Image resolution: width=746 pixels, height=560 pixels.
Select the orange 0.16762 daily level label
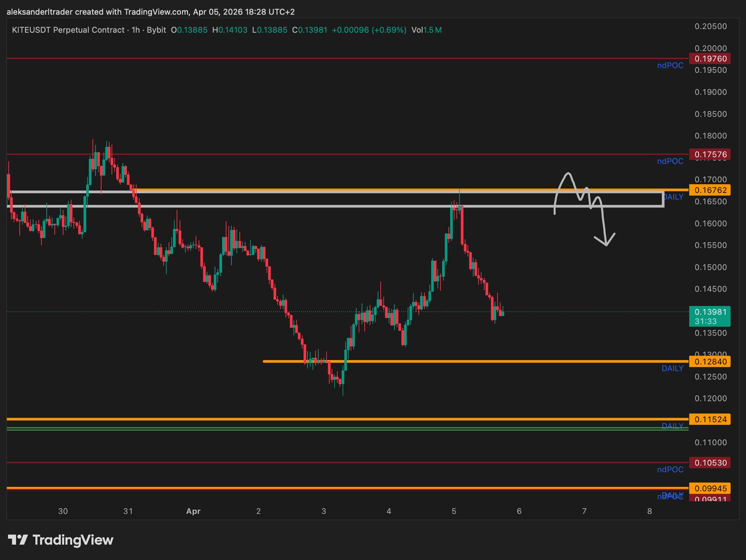pyautogui.click(x=710, y=190)
